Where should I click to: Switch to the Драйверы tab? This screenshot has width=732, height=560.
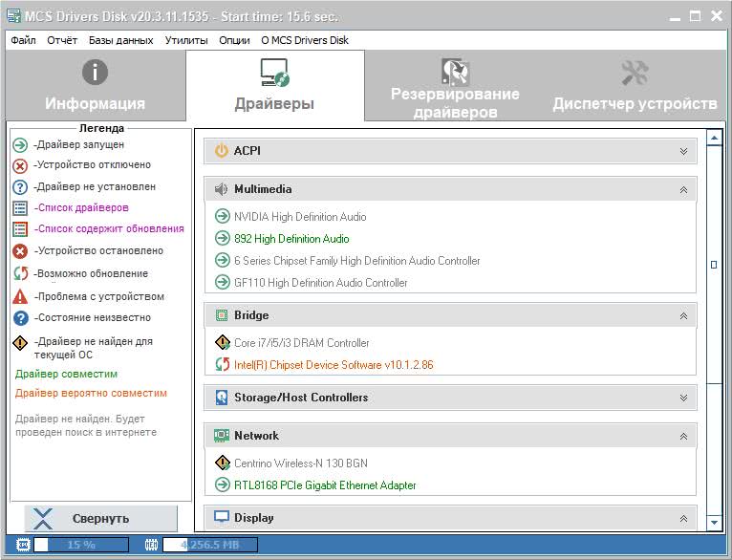(274, 85)
